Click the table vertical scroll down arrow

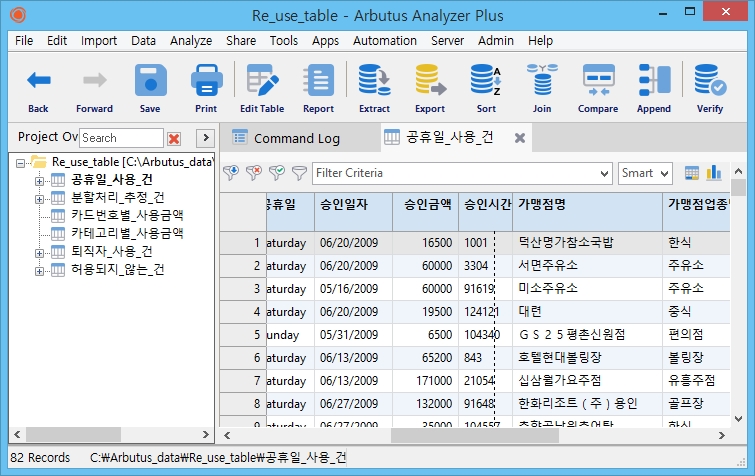pos(738,419)
